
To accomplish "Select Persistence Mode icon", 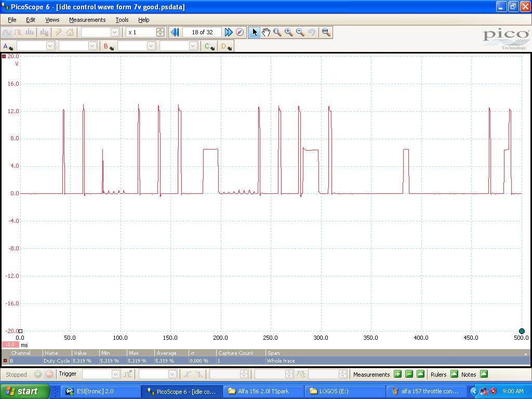I will 18,32.
